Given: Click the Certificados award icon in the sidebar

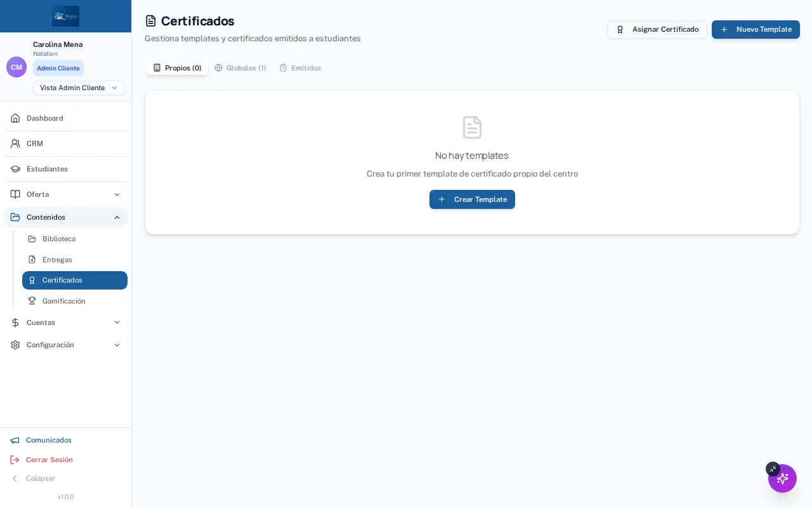Looking at the screenshot, I should [x=32, y=280].
